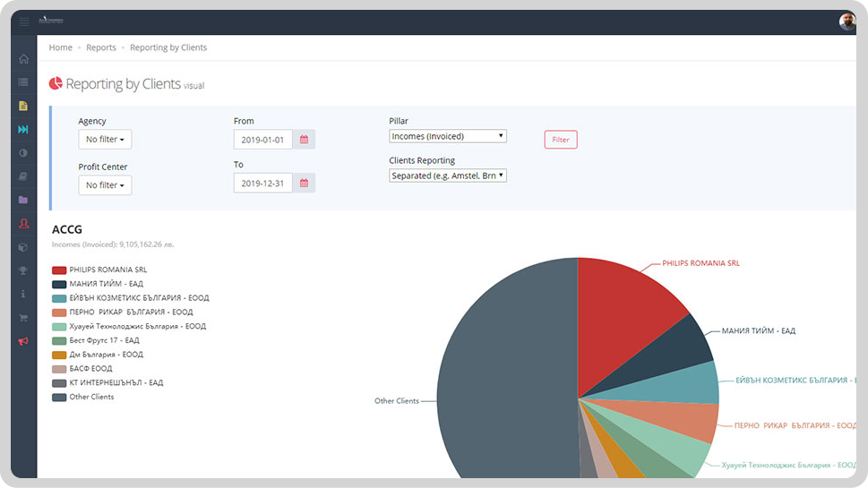Click the To date field 2019-12-31
The height and width of the screenshot is (488, 868).
pyautogui.click(x=263, y=184)
